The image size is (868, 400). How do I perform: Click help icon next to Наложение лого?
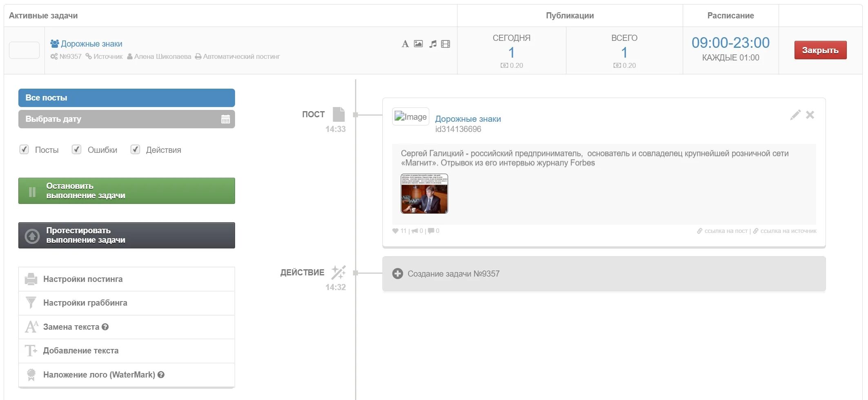point(161,375)
